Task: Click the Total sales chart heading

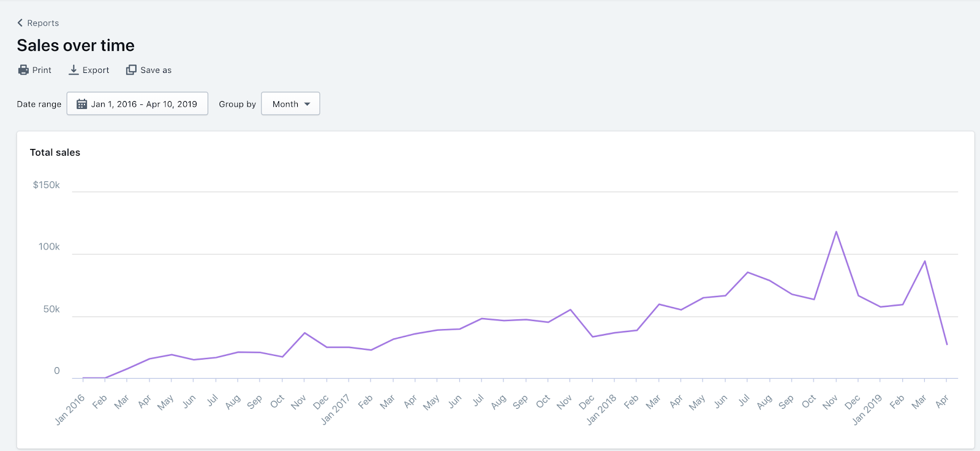Action: click(55, 152)
